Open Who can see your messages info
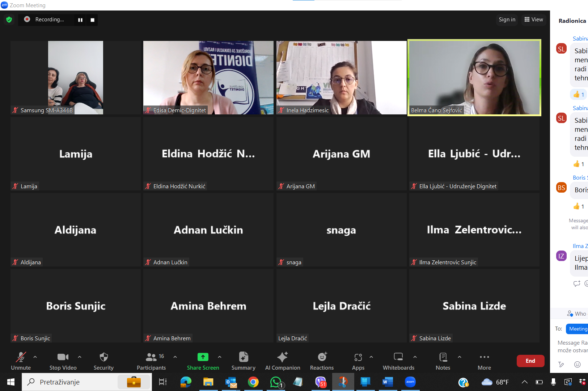588x391 pixels. pyautogui.click(x=577, y=314)
